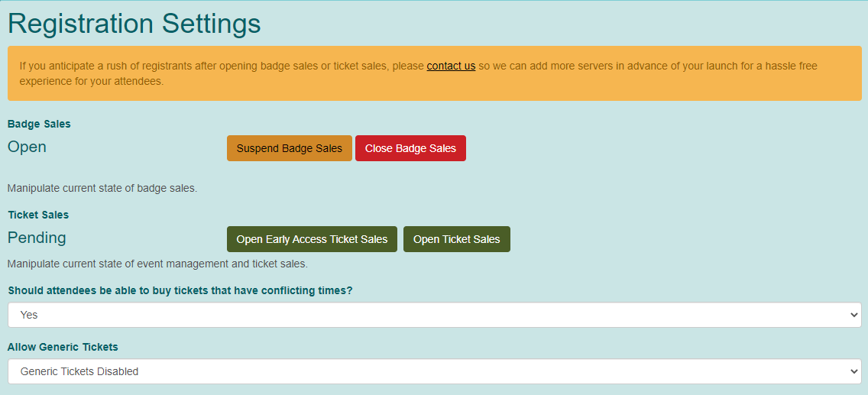Viewport: 868px width, 395px height.
Task: Click the Open Ticket Sales button
Action: pos(457,239)
